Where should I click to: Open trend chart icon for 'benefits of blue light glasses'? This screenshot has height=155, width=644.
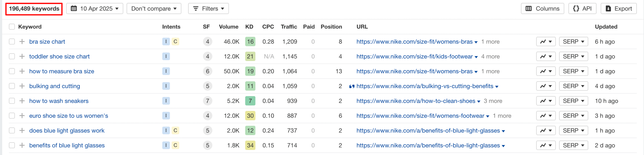[x=545, y=145]
